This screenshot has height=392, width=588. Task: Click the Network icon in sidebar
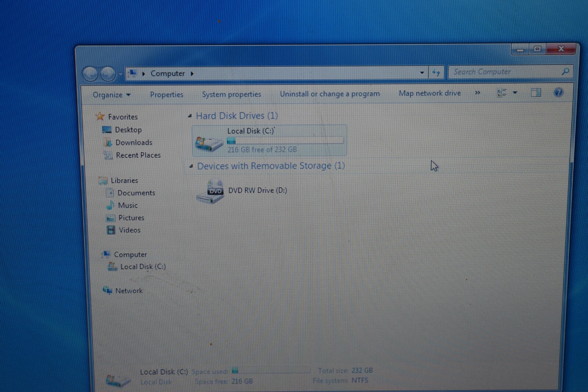coord(107,290)
